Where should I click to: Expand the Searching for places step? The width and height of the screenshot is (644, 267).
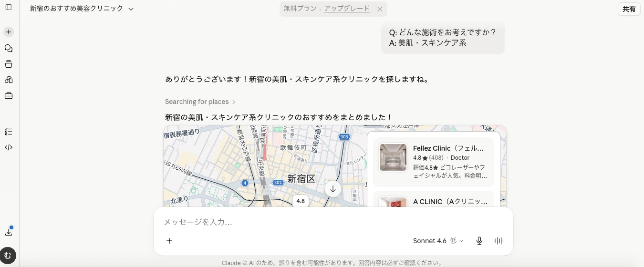[200, 102]
